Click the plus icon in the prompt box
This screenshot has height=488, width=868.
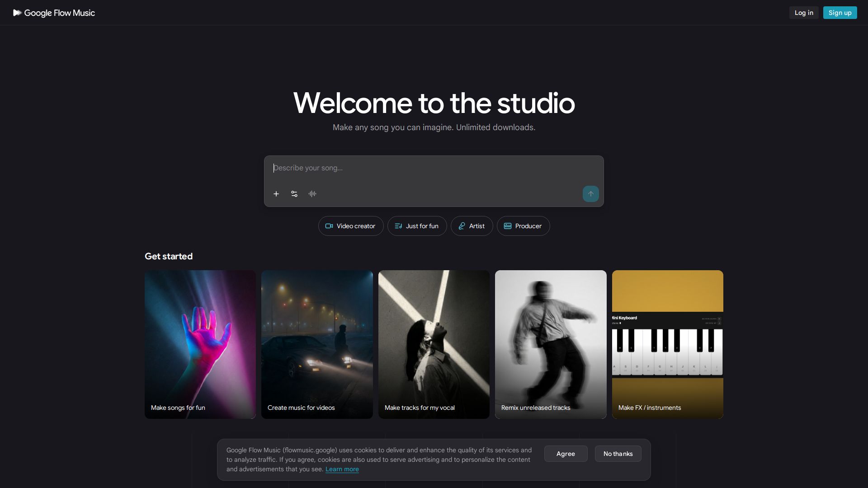[x=276, y=194]
